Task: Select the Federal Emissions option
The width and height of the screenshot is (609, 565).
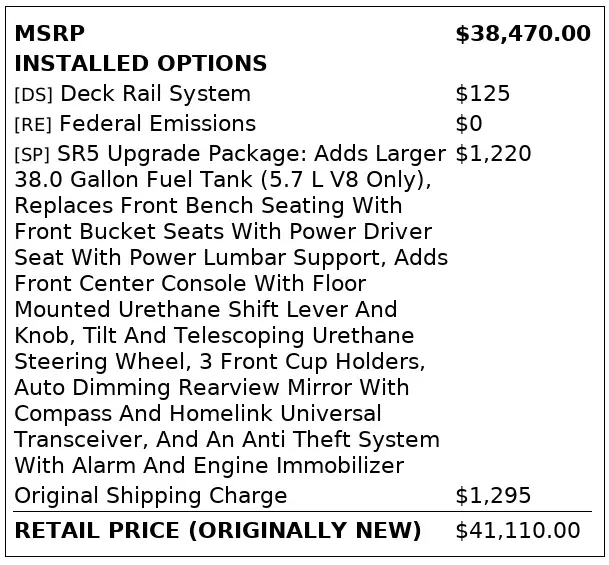Action: [x=158, y=123]
